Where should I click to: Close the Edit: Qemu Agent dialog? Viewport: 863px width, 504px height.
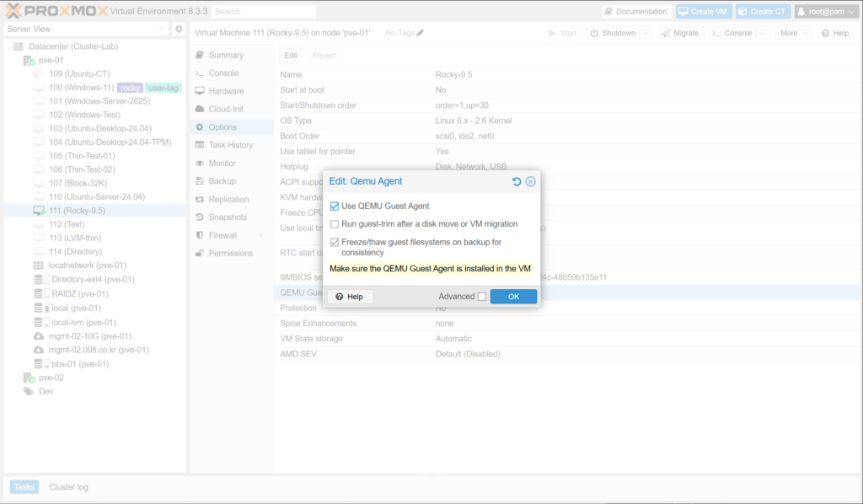coord(531,181)
